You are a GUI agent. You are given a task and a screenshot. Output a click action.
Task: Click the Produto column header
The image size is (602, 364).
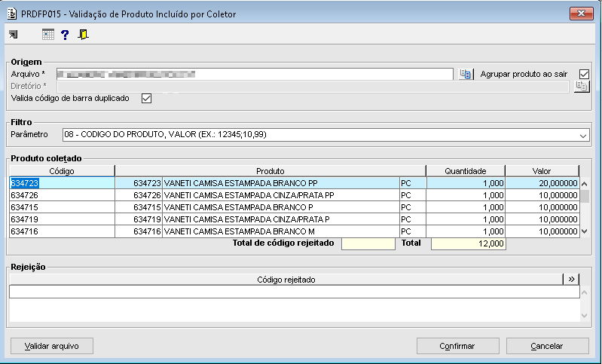pyautogui.click(x=270, y=171)
